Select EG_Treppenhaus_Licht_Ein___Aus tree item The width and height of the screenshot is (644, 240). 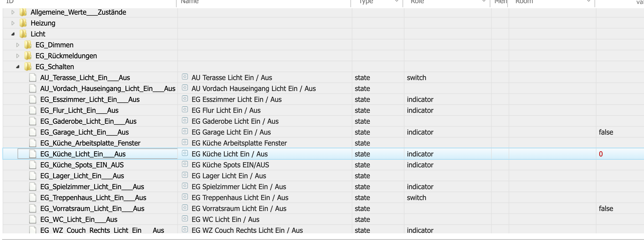point(93,198)
